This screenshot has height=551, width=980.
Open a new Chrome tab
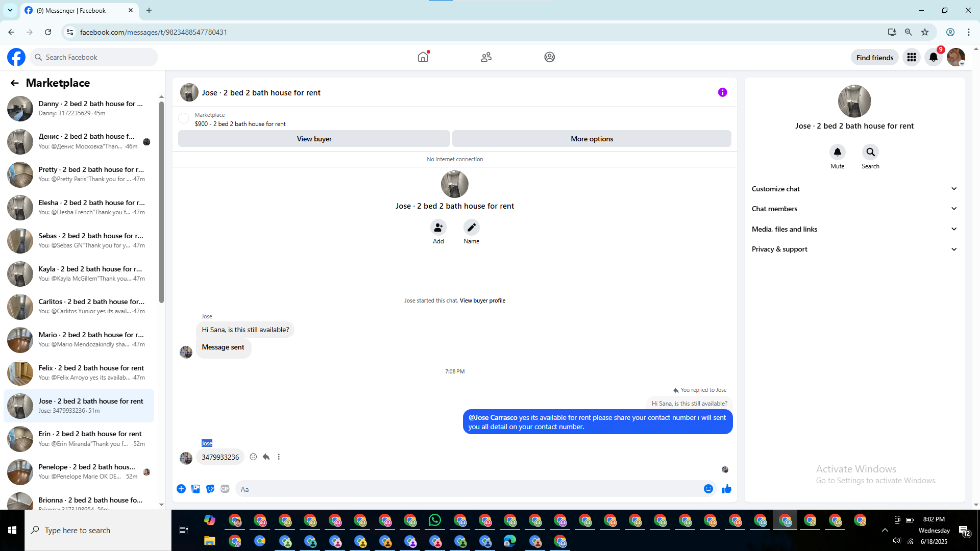(149, 10)
